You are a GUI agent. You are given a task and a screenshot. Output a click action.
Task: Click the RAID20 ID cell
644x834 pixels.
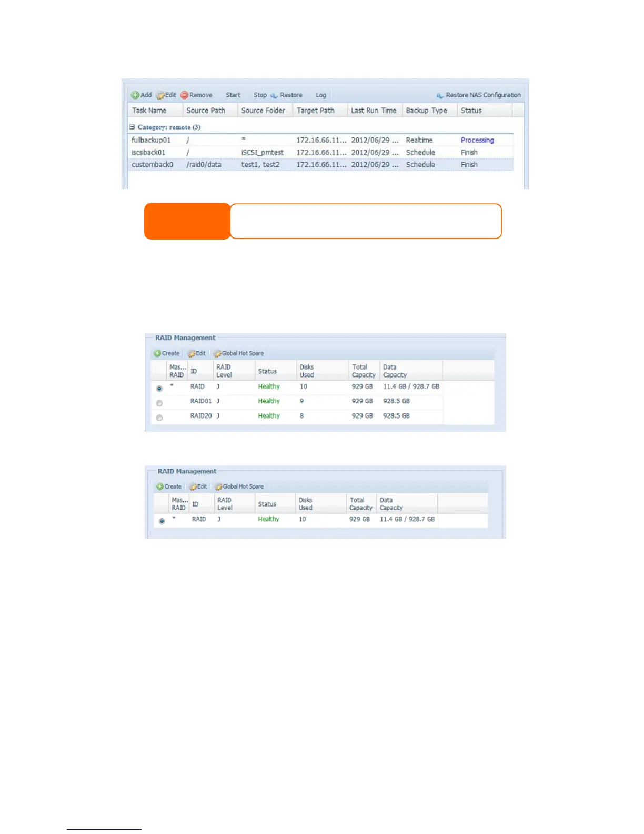click(x=201, y=416)
